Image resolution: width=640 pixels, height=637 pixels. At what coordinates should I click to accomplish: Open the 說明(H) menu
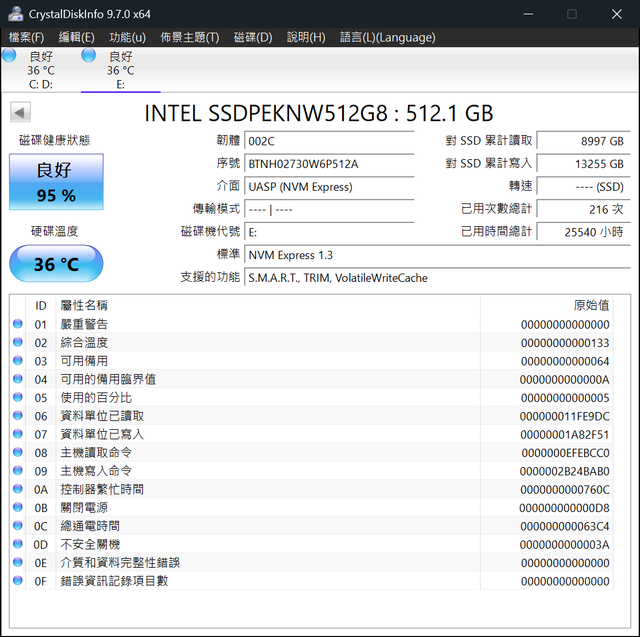click(x=306, y=38)
